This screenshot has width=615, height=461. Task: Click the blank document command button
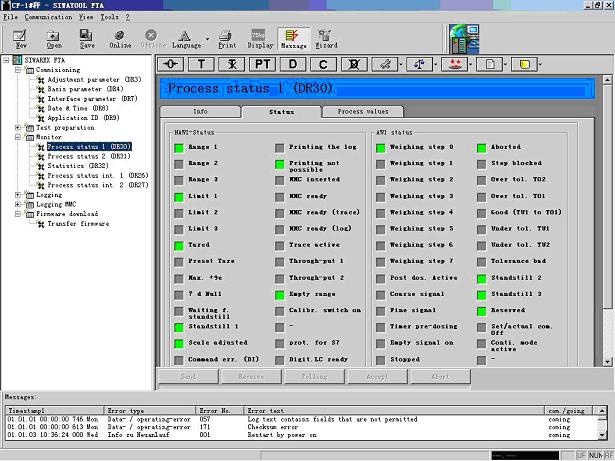489,64
